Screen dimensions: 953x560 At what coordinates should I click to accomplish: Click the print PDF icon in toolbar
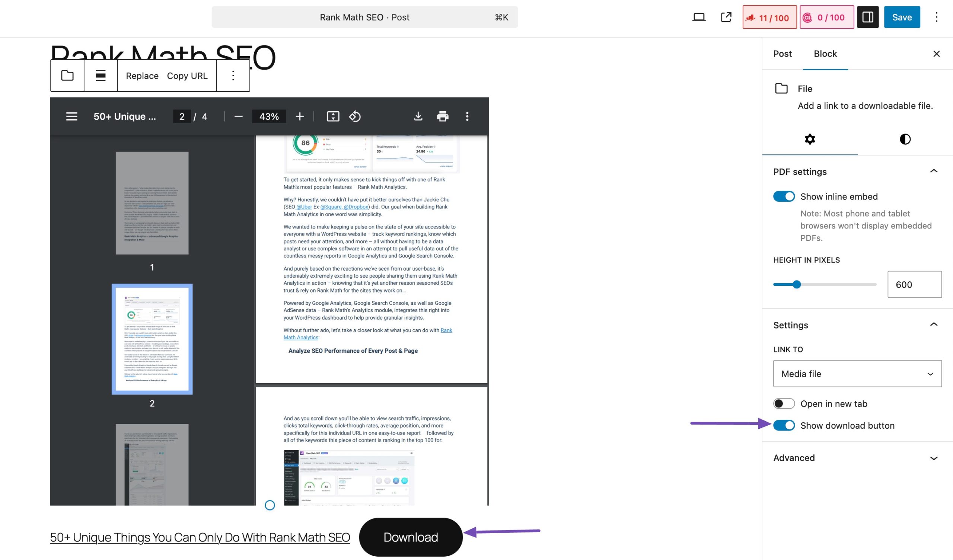442,116
